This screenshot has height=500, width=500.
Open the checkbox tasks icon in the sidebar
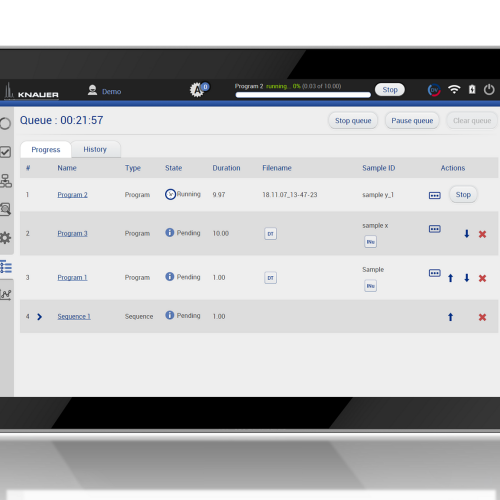coord(5,152)
